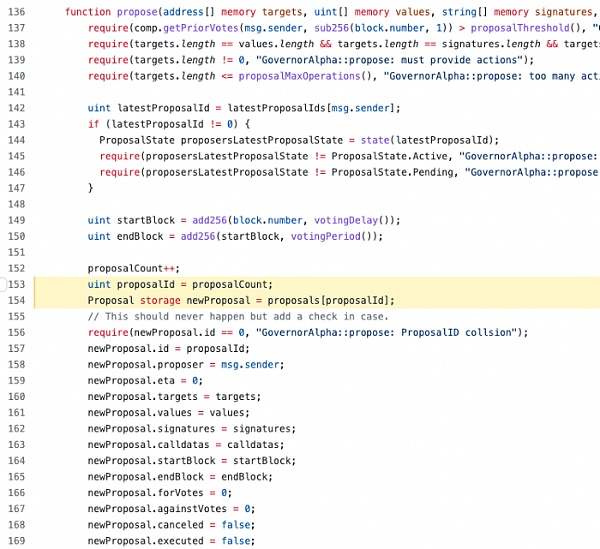600x549 pixels.
Task: Click line number 137
Action: click(16, 28)
